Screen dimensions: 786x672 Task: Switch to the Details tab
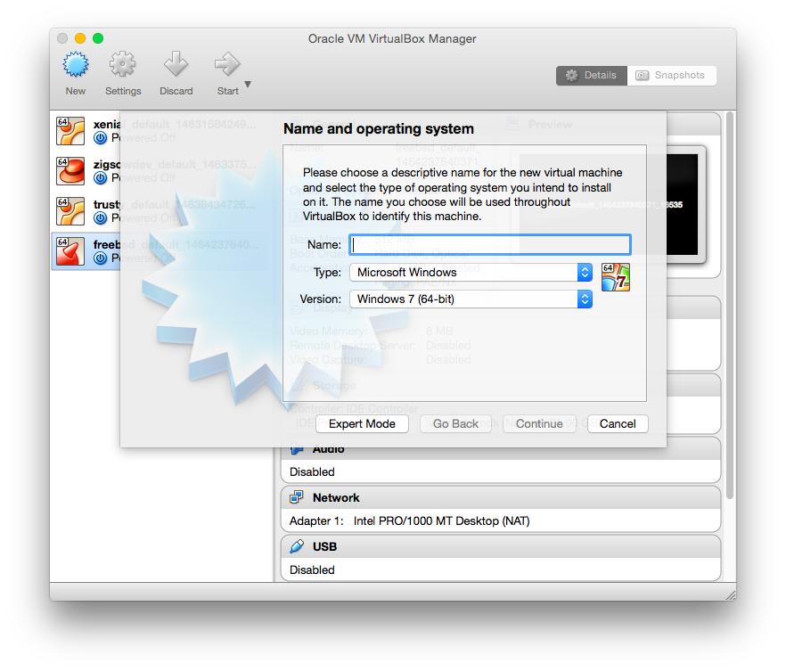(591, 76)
